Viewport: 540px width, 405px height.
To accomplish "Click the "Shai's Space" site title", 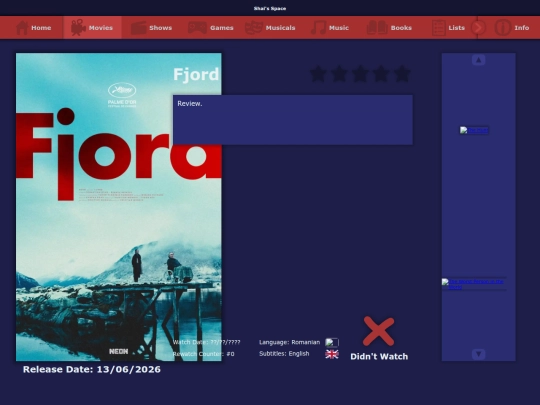I will 270,8.
